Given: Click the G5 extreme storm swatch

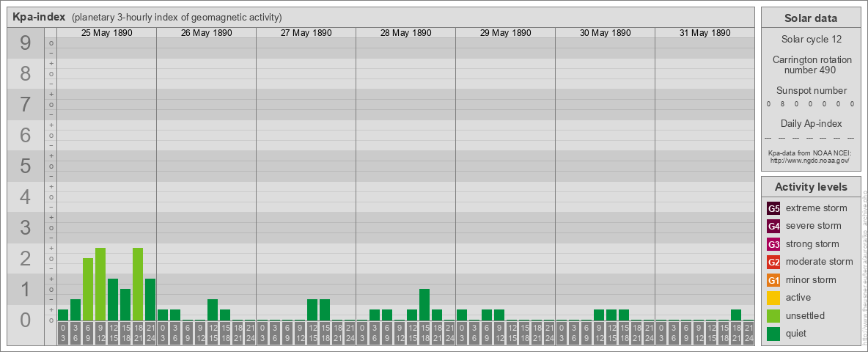Looking at the screenshot, I should pos(773,208).
